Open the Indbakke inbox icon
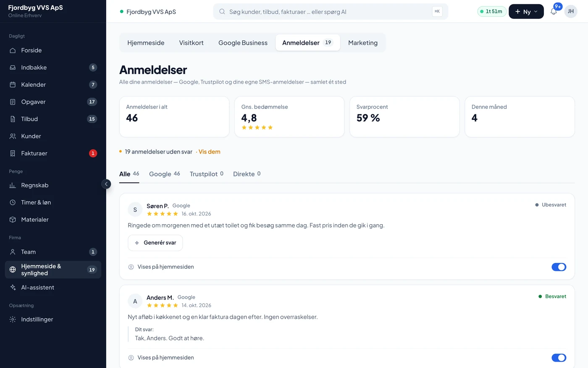The width and height of the screenshot is (588, 368). 13,68
